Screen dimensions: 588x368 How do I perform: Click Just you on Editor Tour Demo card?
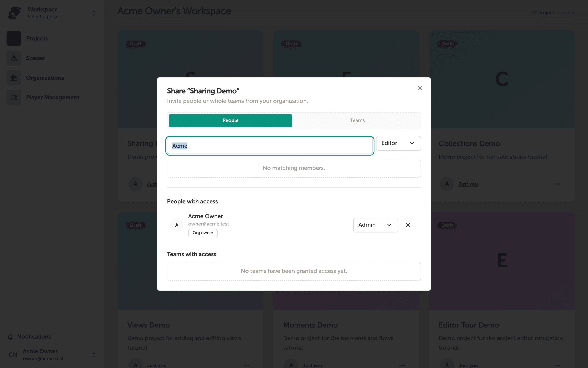tap(468, 365)
